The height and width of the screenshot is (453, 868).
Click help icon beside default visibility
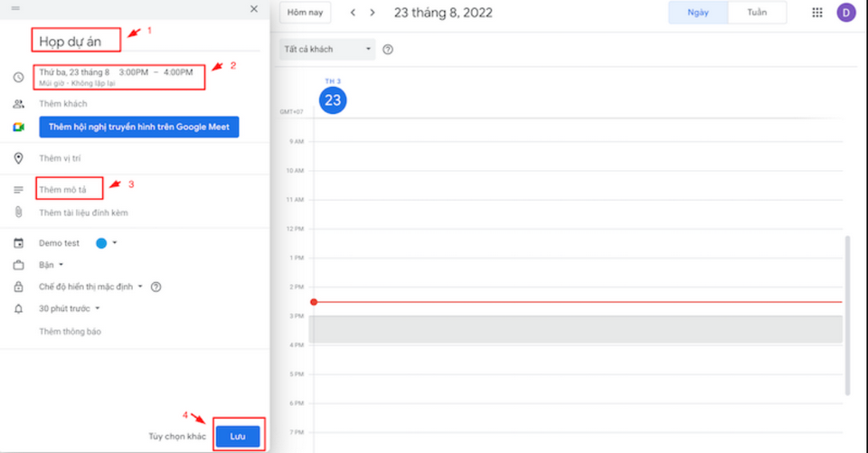156,287
